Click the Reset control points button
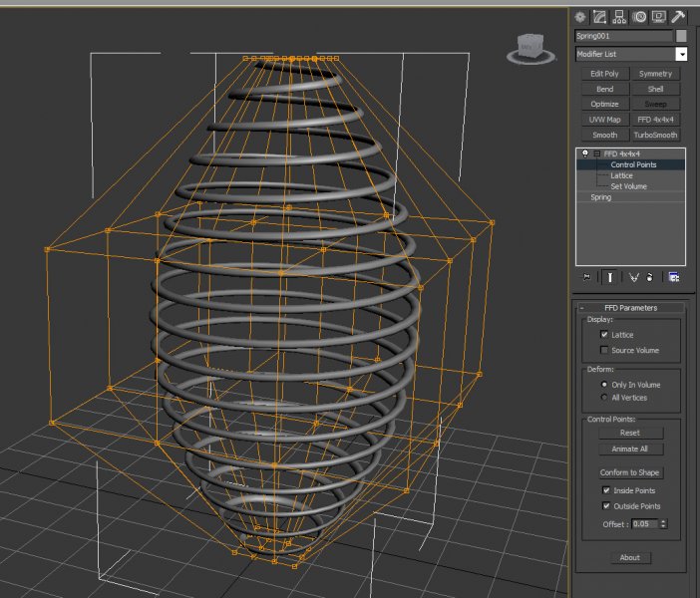 (630, 433)
